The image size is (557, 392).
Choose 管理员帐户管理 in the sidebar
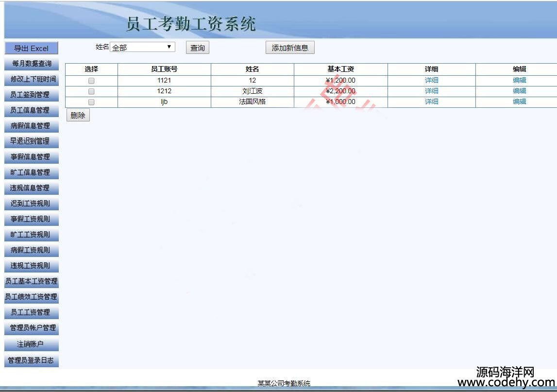[31, 328]
